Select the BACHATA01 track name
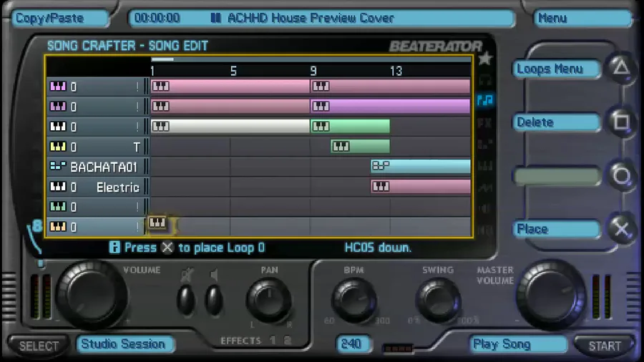Screen dimensions: 644x362 click(104, 167)
